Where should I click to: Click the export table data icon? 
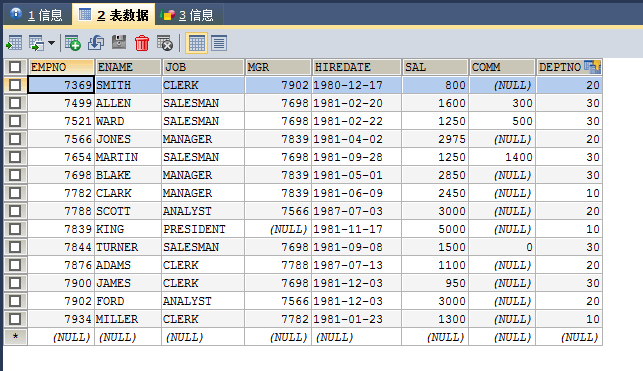coord(14,43)
